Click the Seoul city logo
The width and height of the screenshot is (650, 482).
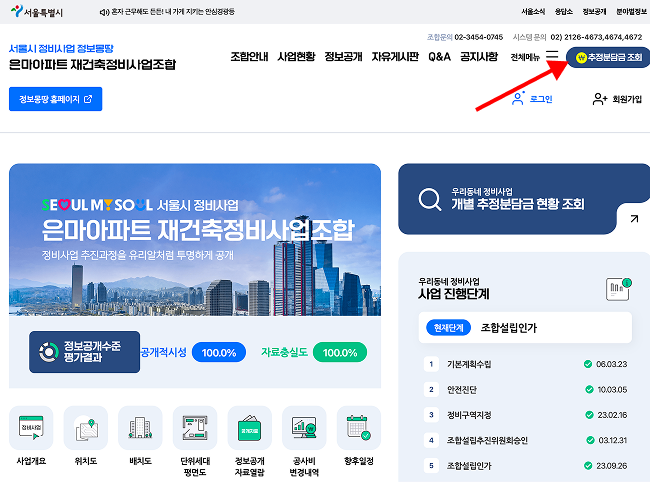(36, 12)
